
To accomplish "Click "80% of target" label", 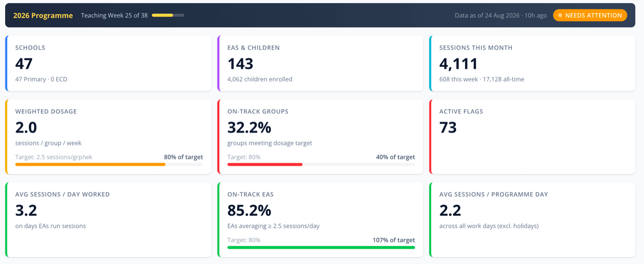I will [x=184, y=157].
